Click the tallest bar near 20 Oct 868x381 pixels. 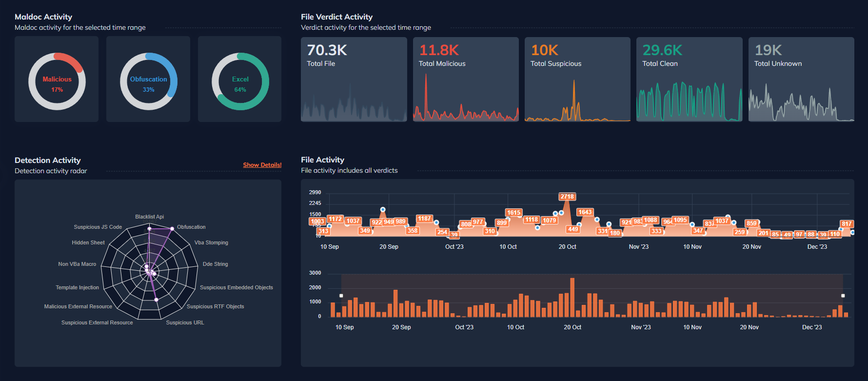click(572, 298)
